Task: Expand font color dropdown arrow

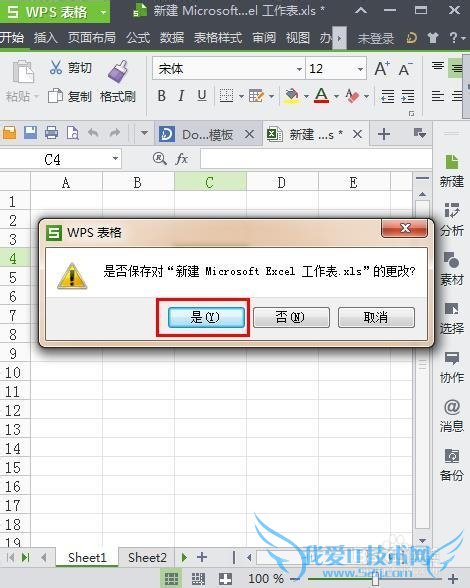Action: coord(336,96)
